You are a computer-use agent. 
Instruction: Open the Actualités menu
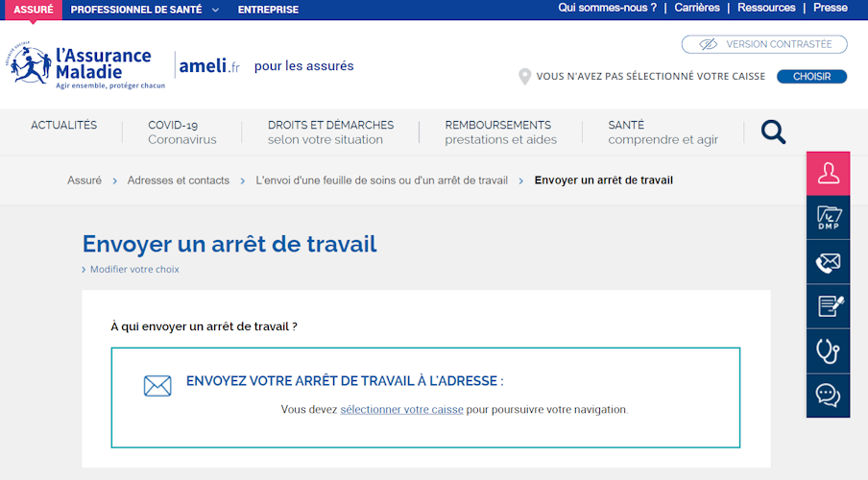63,125
